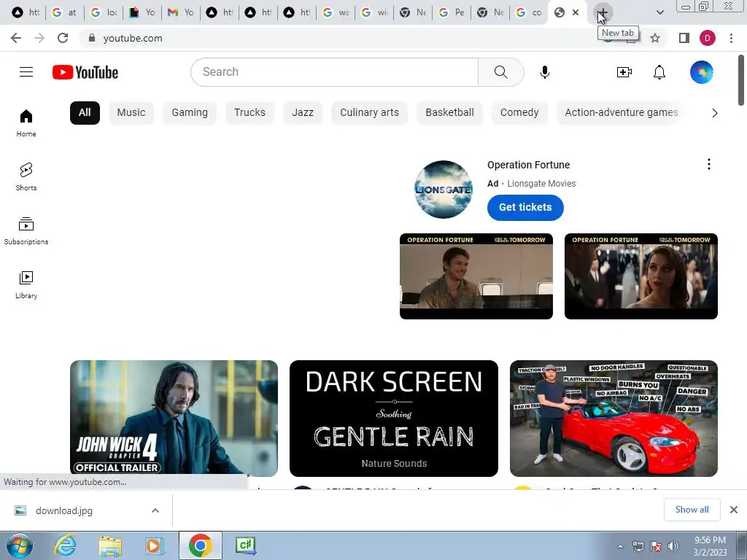The width and height of the screenshot is (747, 560).
Task: Open Dark Screen Gentle Rain thumbnail
Action: (393, 418)
